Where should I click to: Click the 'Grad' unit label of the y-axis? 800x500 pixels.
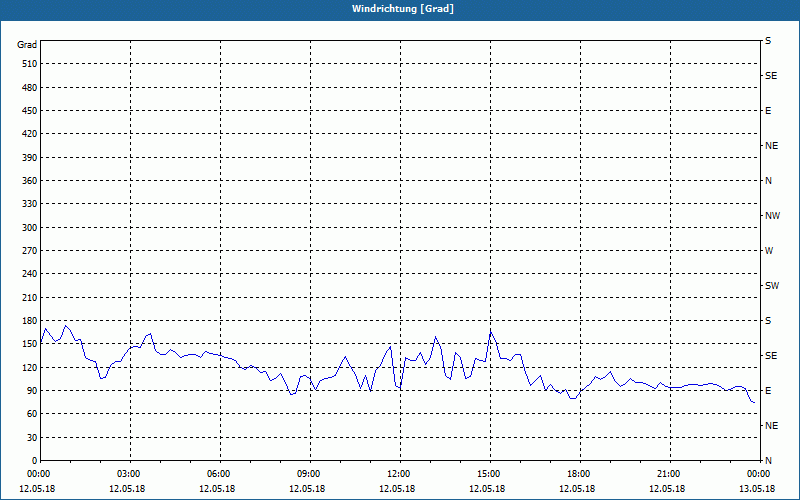pos(27,45)
